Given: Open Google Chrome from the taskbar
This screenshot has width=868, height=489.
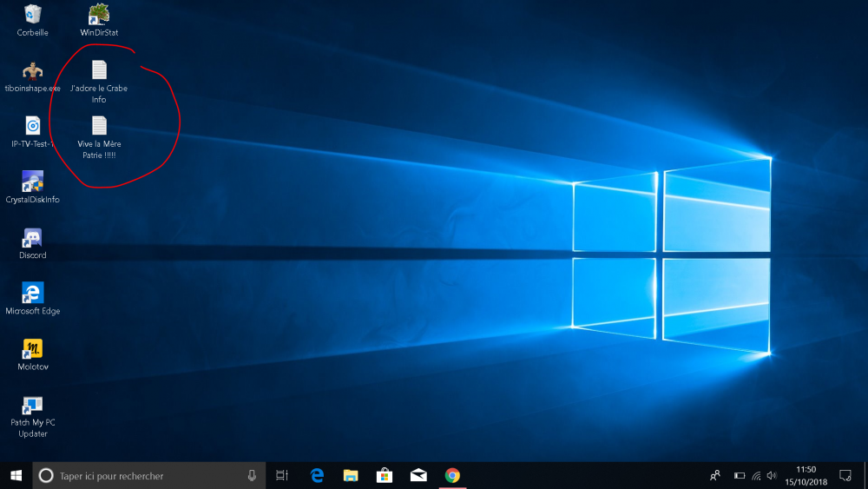Looking at the screenshot, I should [452, 475].
